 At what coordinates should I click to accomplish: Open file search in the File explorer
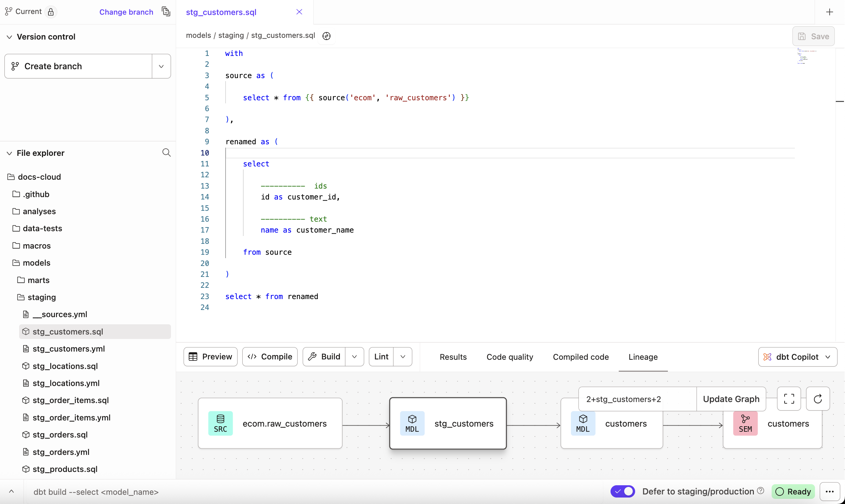pyautogui.click(x=166, y=152)
